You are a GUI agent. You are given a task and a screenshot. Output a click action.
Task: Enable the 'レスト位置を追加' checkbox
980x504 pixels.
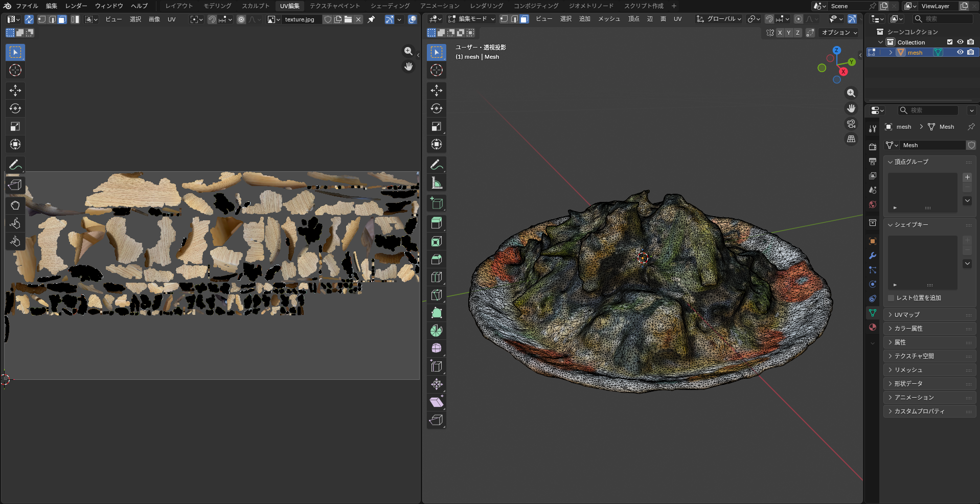coord(892,298)
